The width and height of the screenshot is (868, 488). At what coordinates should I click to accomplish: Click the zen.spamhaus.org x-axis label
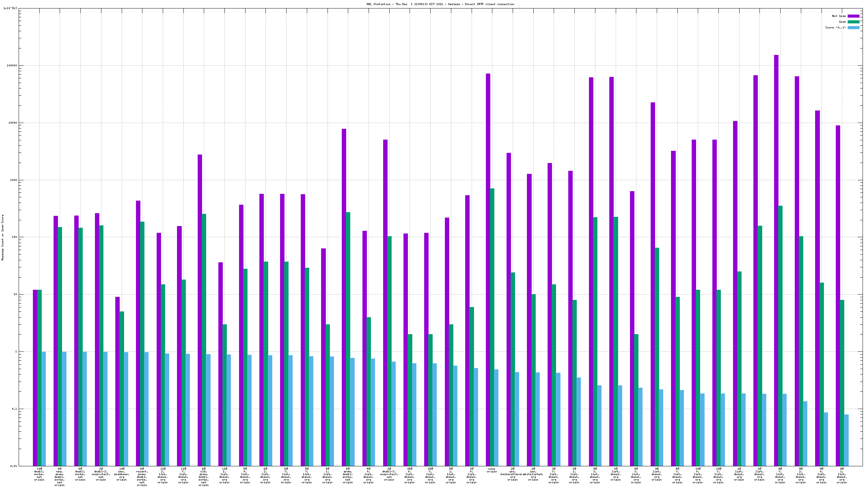pyautogui.click(x=122, y=474)
